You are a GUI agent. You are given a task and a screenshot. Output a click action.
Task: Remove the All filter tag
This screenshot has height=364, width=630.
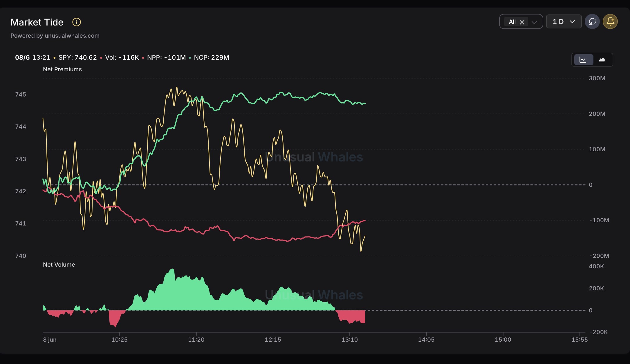(x=522, y=22)
